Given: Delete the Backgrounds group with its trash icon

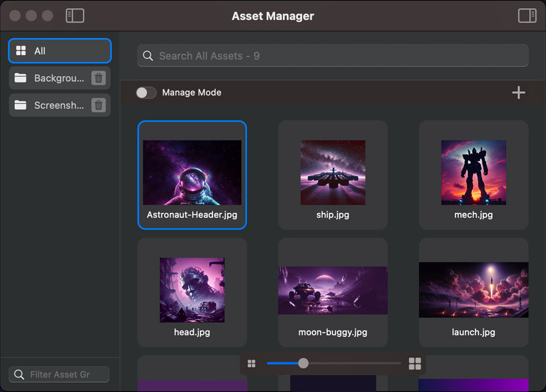Looking at the screenshot, I should (x=98, y=78).
